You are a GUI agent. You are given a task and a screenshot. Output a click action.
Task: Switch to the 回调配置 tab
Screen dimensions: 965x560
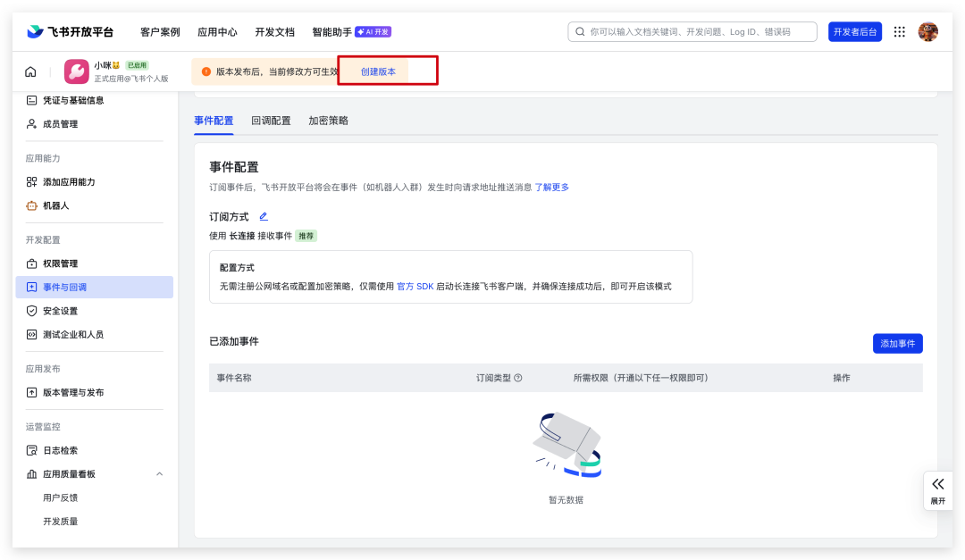[x=271, y=121]
